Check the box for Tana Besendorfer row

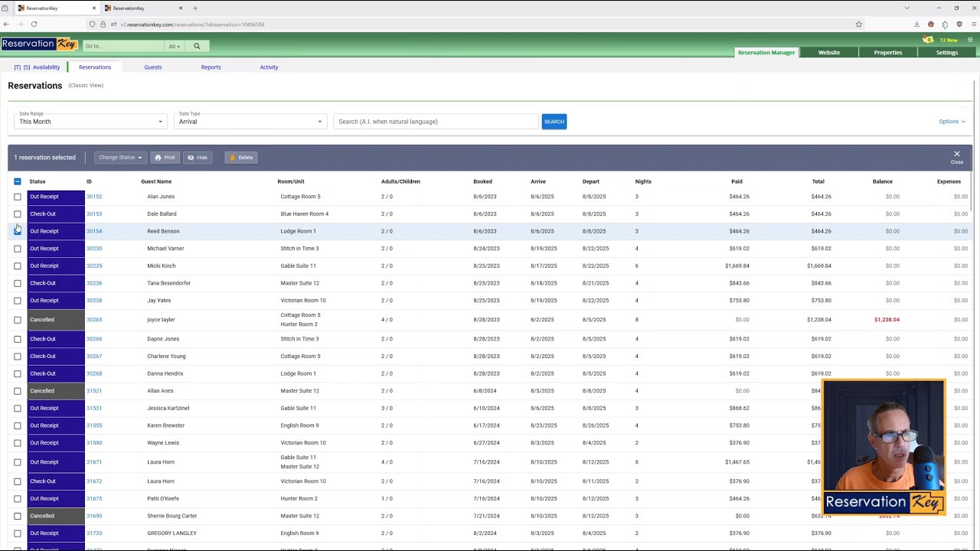pos(18,283)
